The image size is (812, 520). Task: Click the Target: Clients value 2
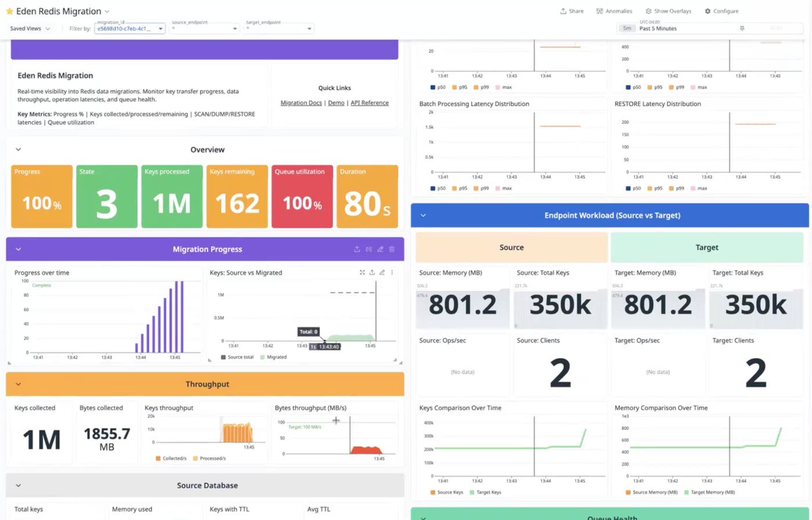pos(756,373)
